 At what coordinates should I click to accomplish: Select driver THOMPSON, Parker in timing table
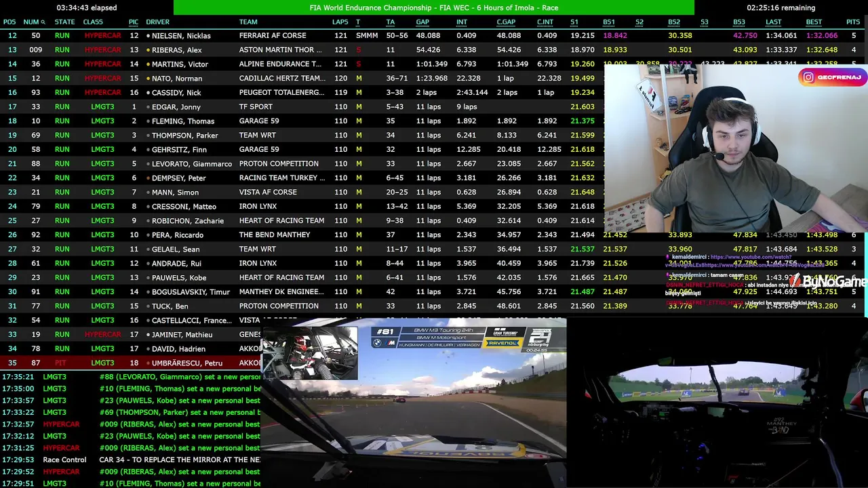pyautogui.click(x=185, y=135)
